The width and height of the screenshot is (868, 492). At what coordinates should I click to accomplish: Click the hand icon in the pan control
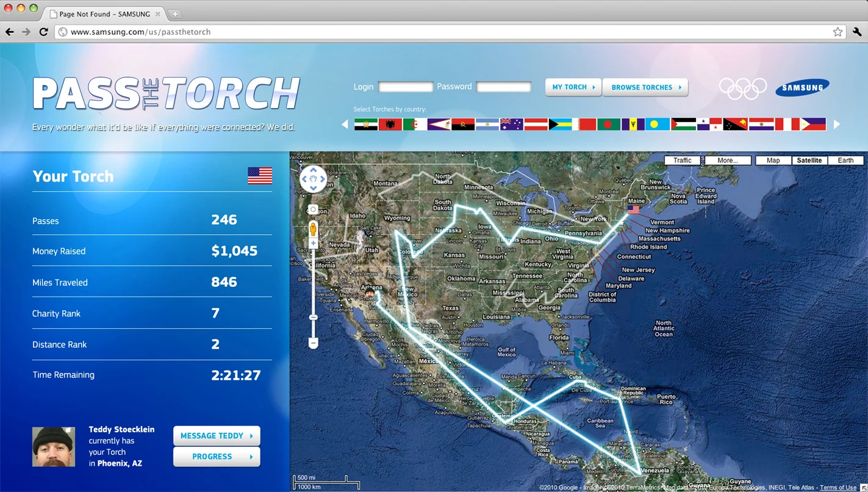[313, 179]
